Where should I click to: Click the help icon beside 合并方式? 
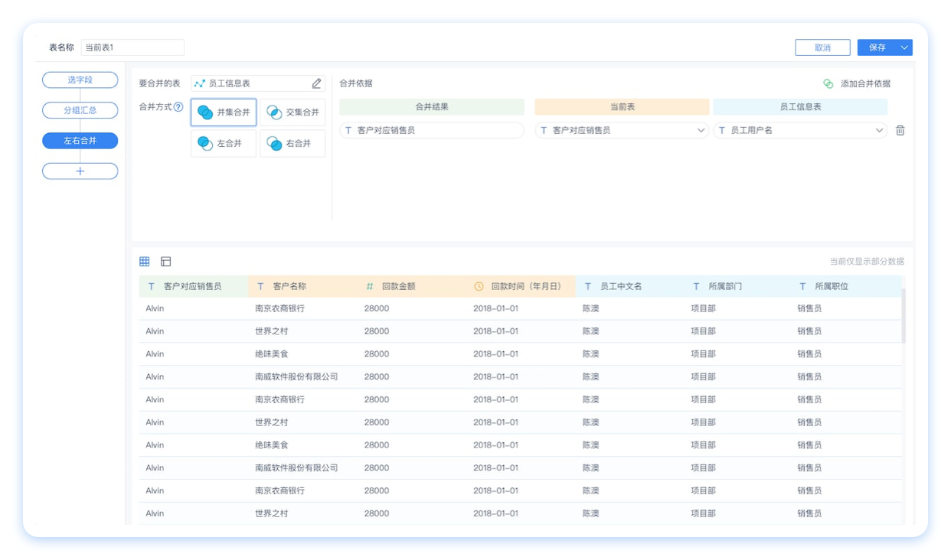pyautogui.click(x=178, y=107)
